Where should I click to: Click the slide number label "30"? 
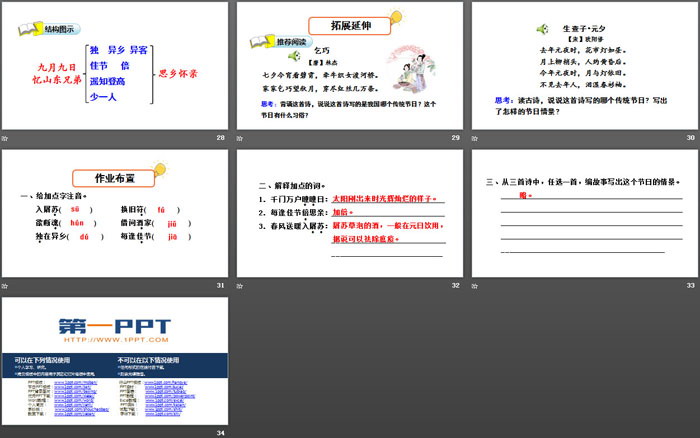691,138
